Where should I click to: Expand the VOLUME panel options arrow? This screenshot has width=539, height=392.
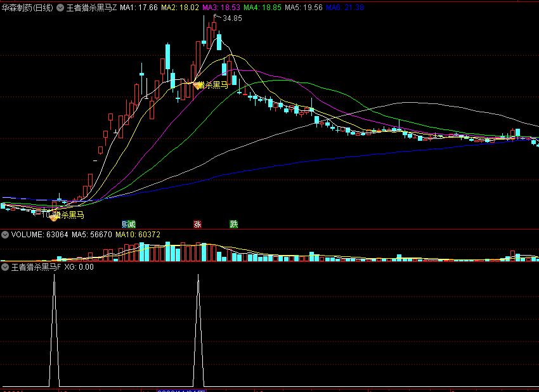5,235
